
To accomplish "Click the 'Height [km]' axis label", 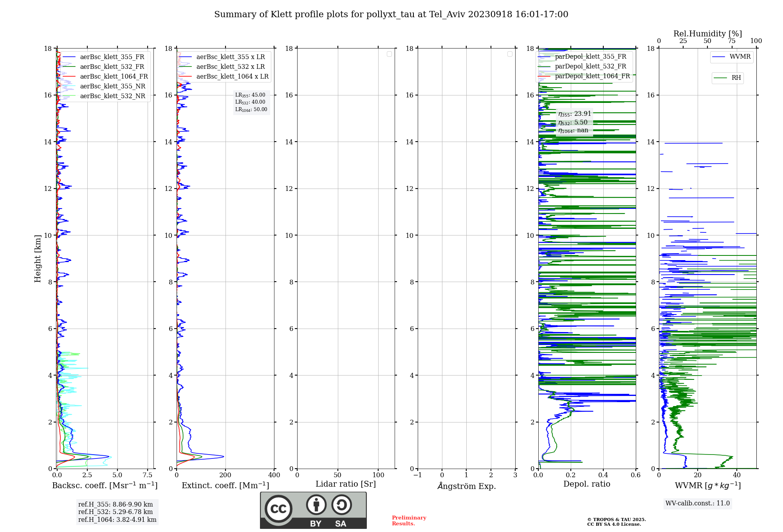I will (x=38, y=259).
